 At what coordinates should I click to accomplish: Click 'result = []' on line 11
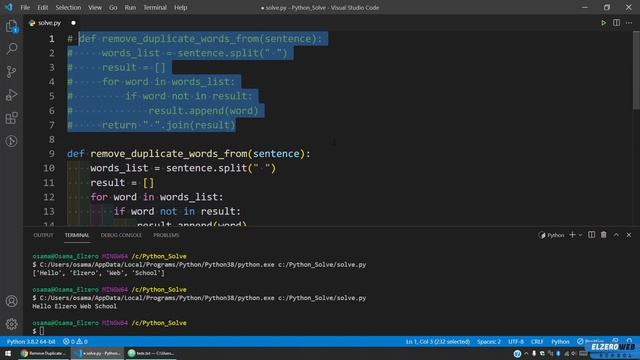click(122, 182)
